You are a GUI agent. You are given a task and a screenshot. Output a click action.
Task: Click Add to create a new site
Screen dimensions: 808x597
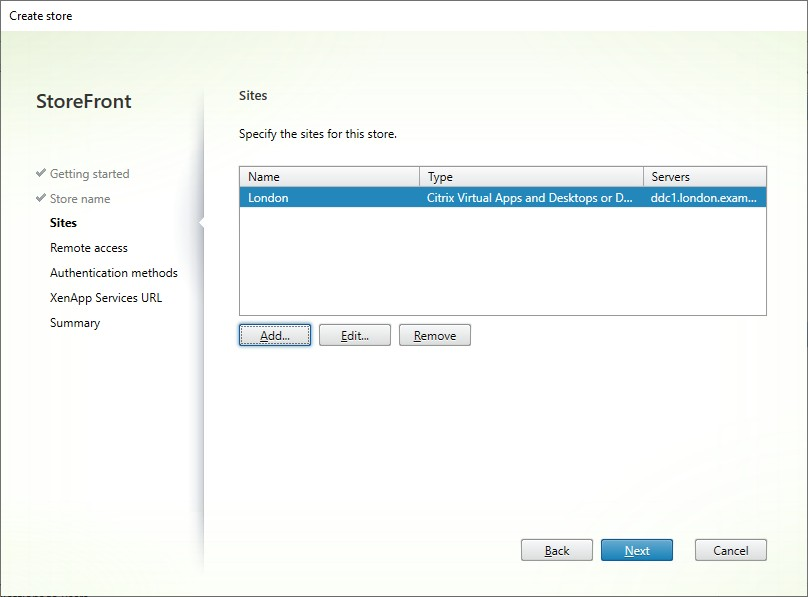[274, 335]
